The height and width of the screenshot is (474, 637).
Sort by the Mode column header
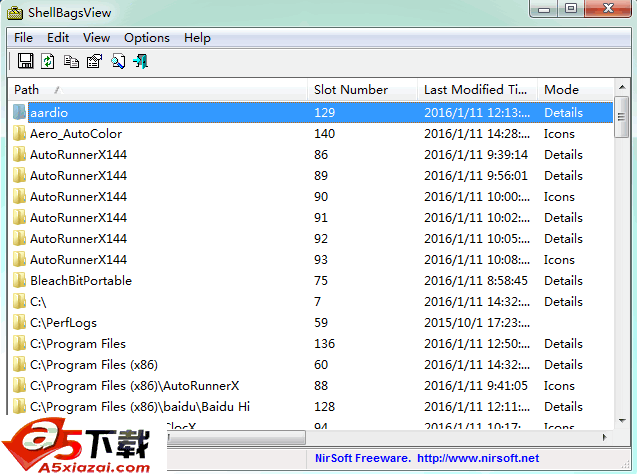(x=575, y=89)
